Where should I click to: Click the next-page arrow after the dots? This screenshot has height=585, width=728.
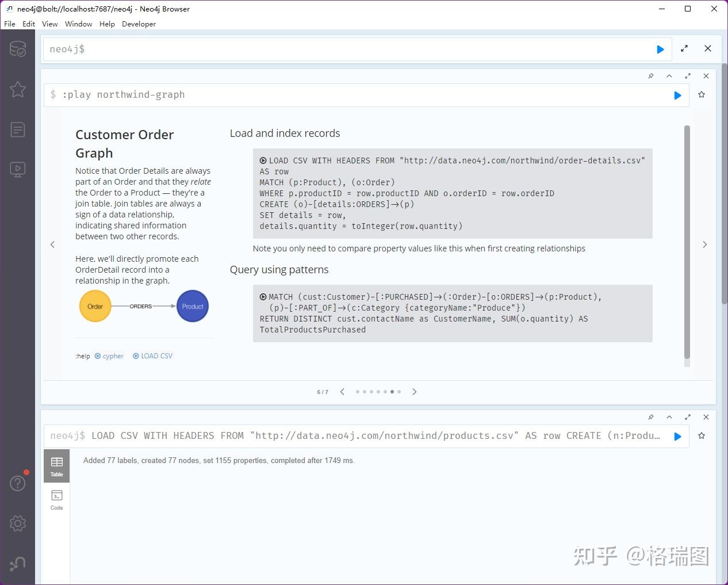point(415,392)
